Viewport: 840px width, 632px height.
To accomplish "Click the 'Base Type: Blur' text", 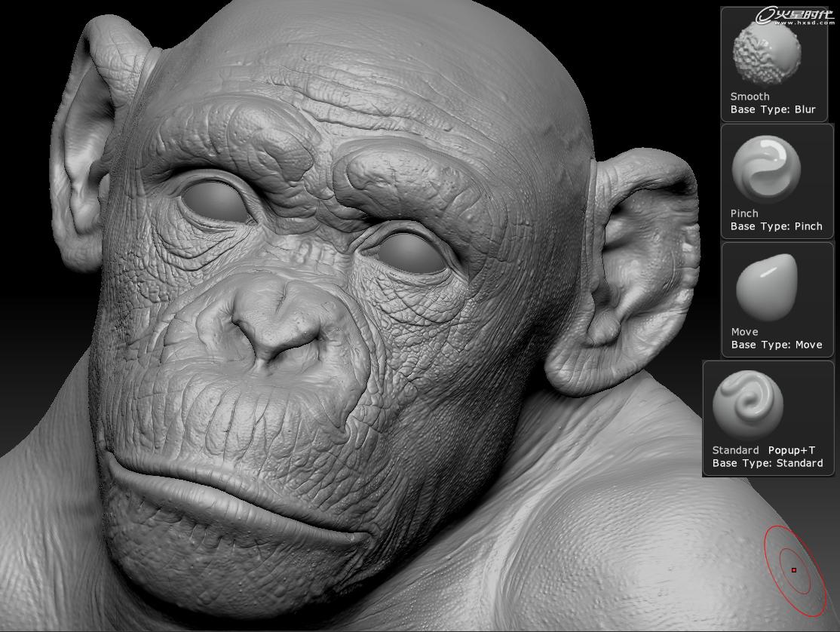I will coord(772,109).
